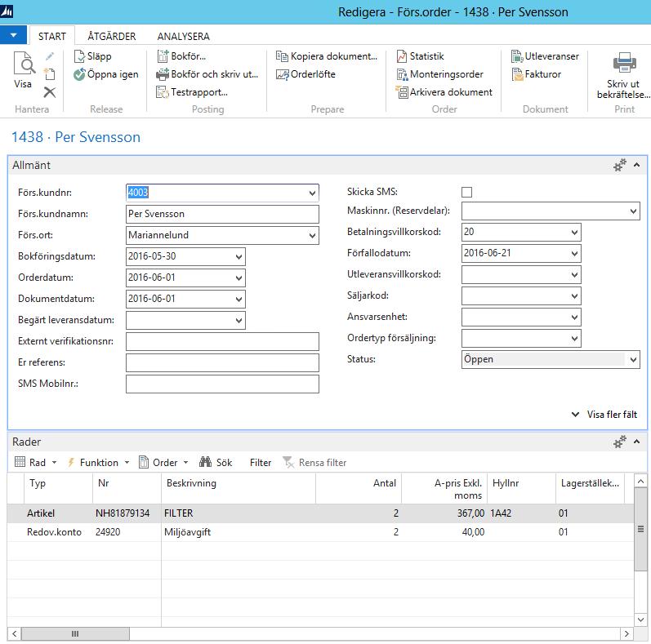
Task: Toggle the Skicka SMS checkbox
Action: tap(466, 192)
